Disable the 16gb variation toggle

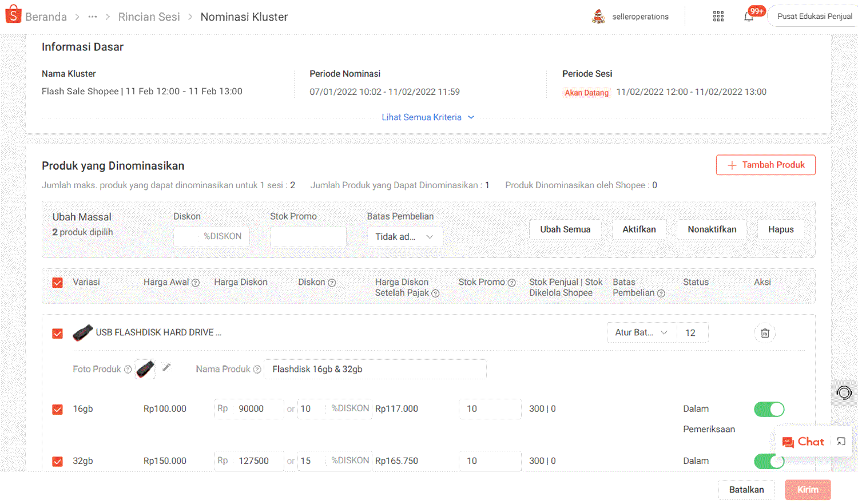click(x=769, y=409)
